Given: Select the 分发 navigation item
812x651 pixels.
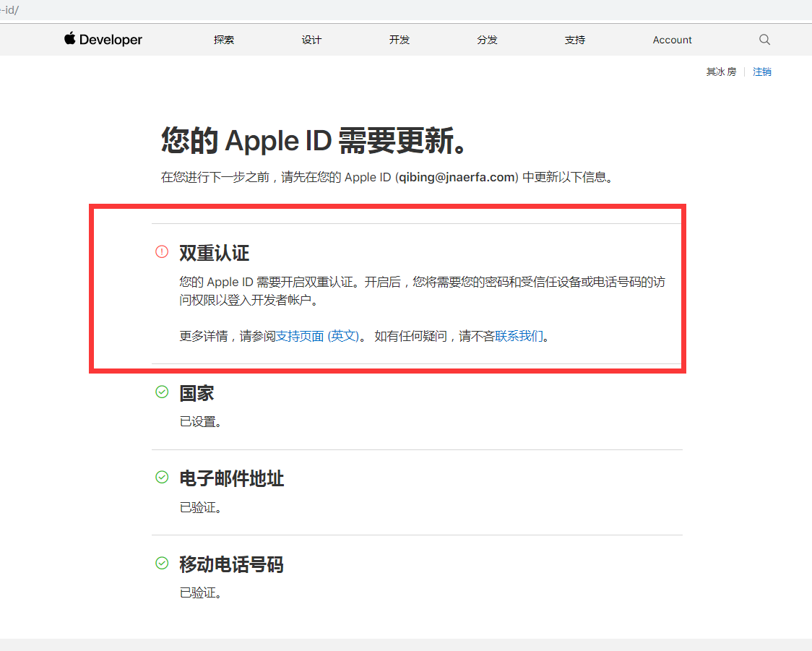Looking at the screenshot, I should pos(487,40).
